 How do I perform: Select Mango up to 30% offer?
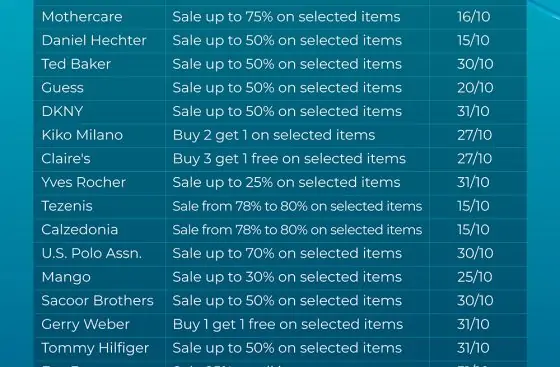coord(287,277)
